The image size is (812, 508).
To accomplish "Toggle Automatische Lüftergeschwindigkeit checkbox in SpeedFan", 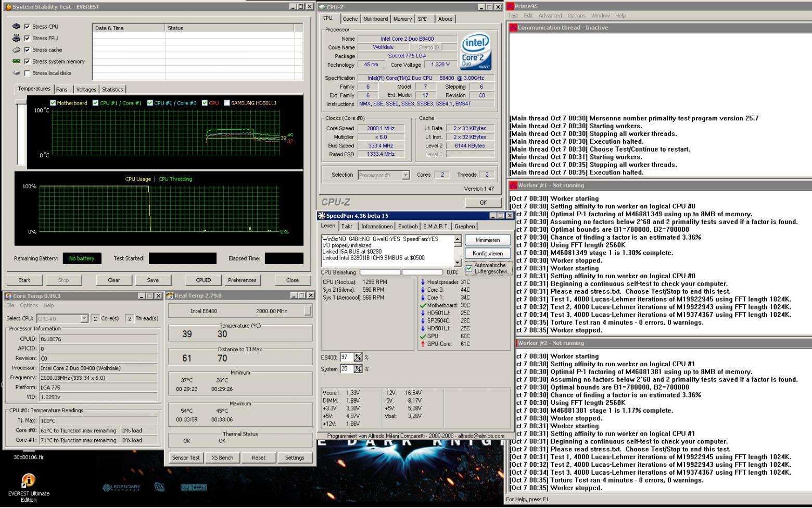I will click(469, 268).
